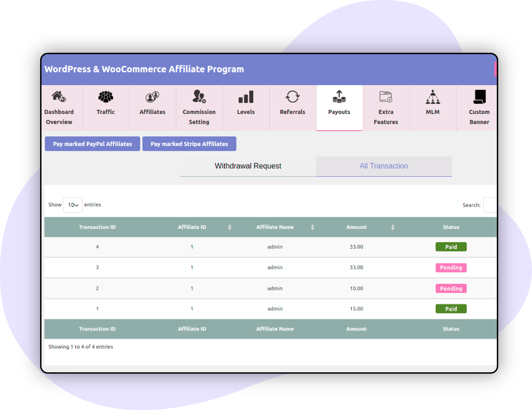Switch to Dashboard Overview tab label
Screen dimensions: 532x410
click(59, 117)
